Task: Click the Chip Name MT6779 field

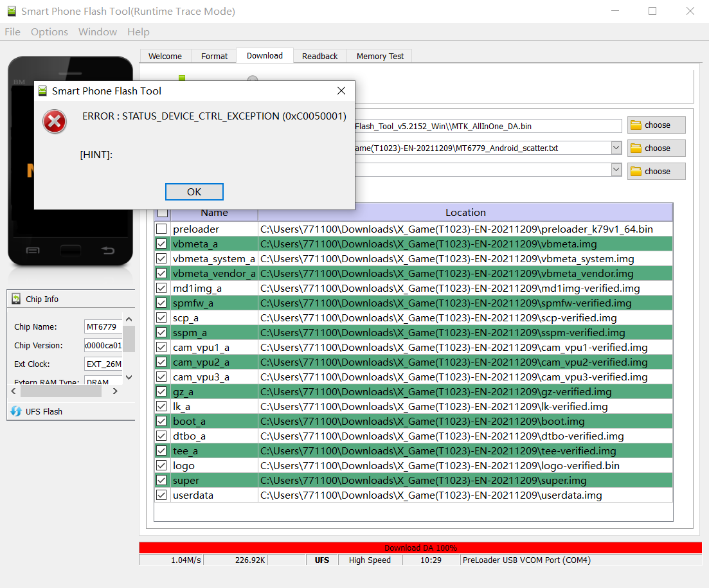Action: coord(103,327)
